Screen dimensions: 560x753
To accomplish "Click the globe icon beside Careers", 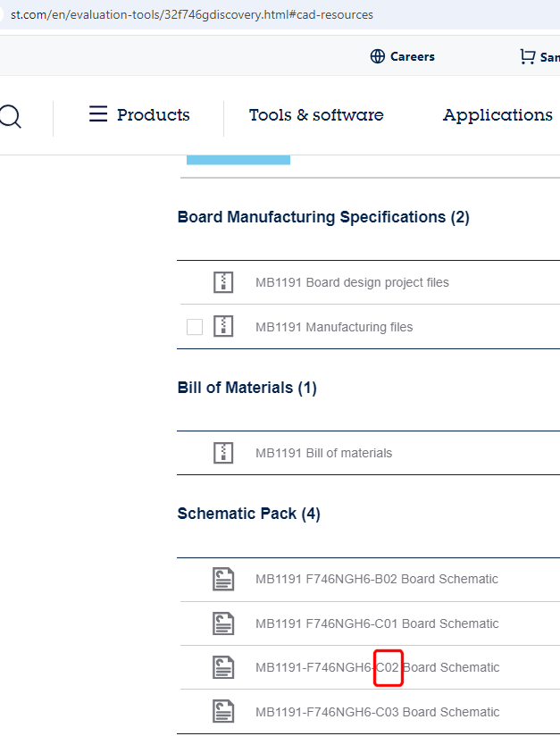I will pyautogui.click(x=378, y=56).
